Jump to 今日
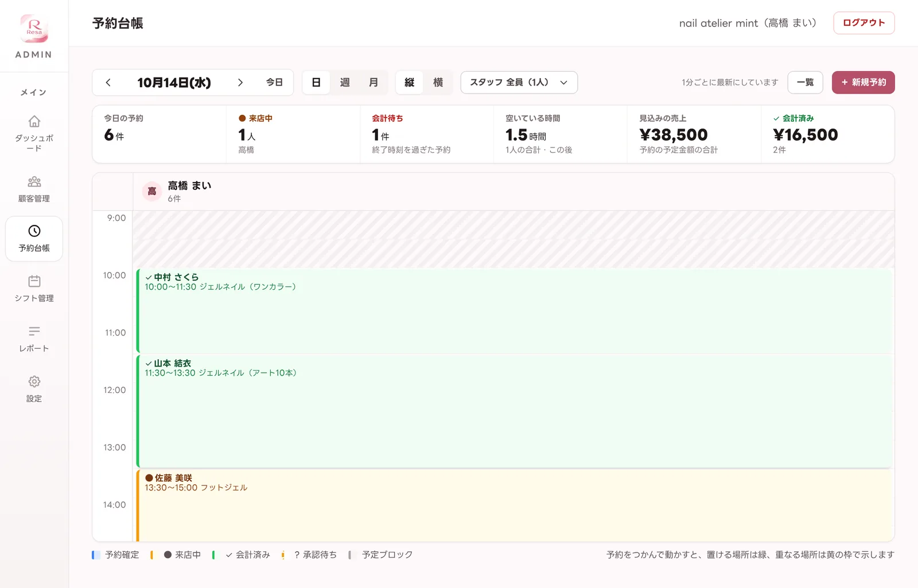This screenshot has width=918, height=588. pos(274,83)
